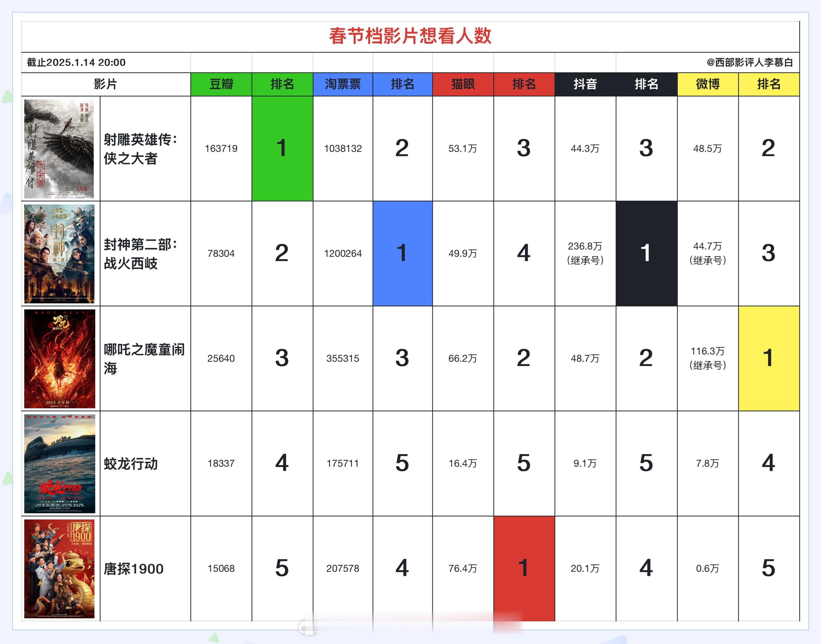Viewport: 821px width, 644px height.
Task: Click the Weibo value 0.6万
Action: tap(707, 568)
